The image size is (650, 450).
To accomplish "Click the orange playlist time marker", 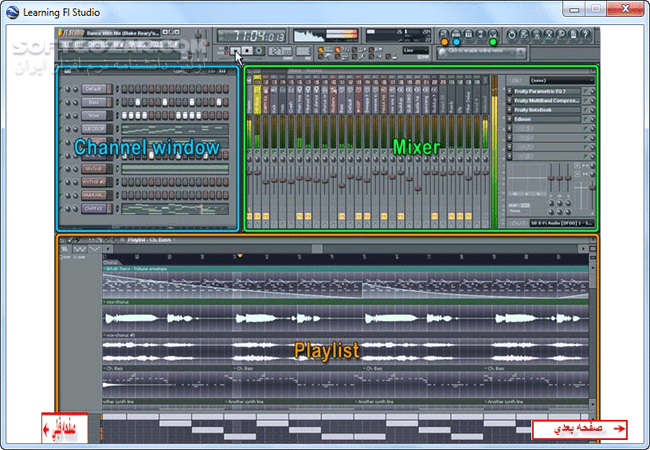I will 240,256.
